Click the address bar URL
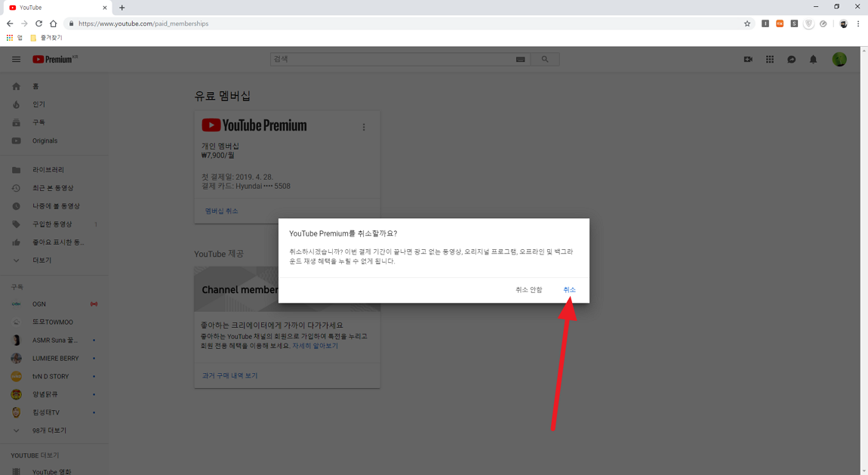868x475 pixels. (143, 23)
